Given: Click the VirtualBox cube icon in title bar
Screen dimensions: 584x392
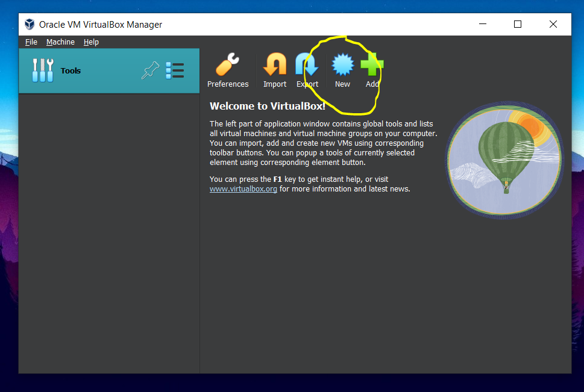Looking at the screenshot, I should 30,25.
